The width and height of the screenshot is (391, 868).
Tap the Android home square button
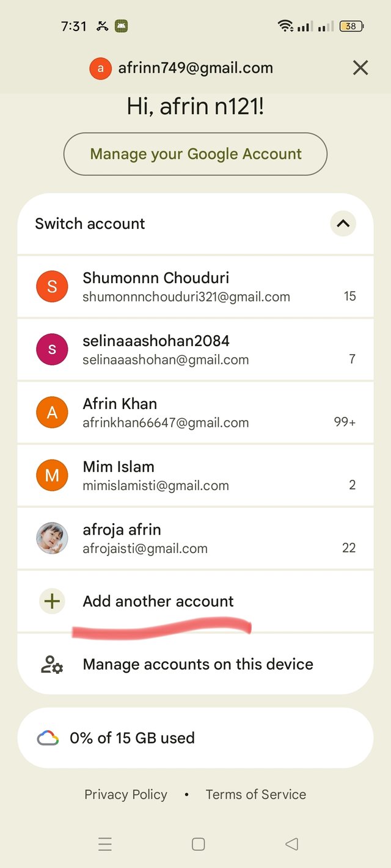click(198, 844)
